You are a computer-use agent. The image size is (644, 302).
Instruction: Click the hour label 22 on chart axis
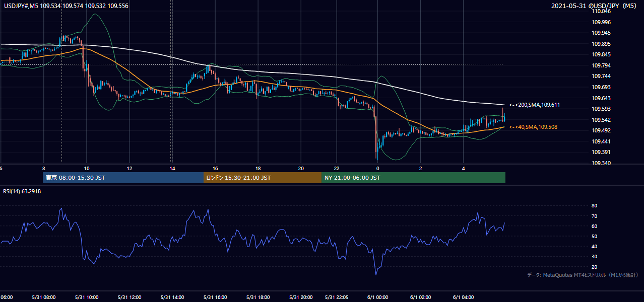tap(337, 168)
